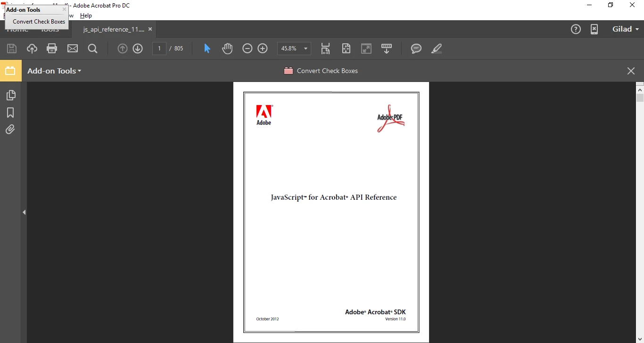Close the Add-on Tools toolbar
The image size is (644, 343).
click(x=631, y=71)
